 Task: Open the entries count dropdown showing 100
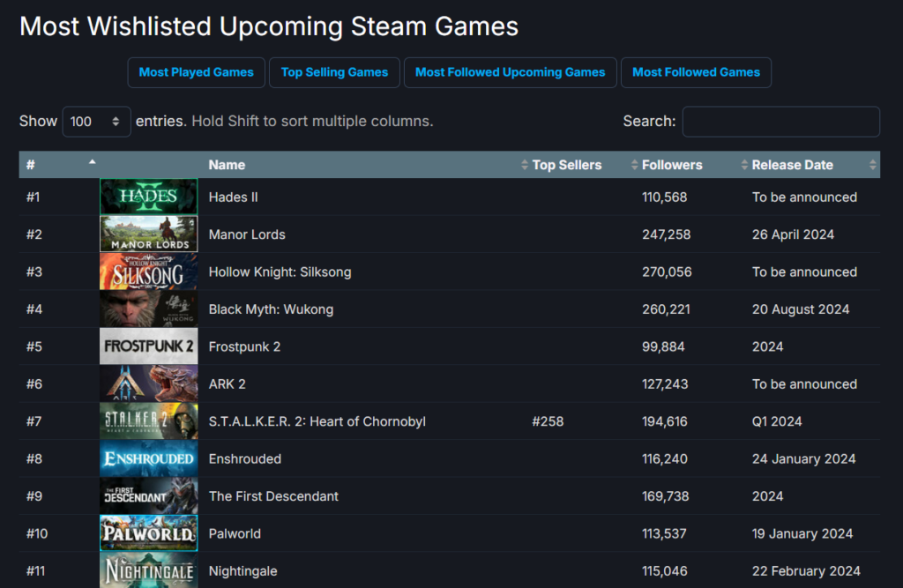[x=96, y=122]
